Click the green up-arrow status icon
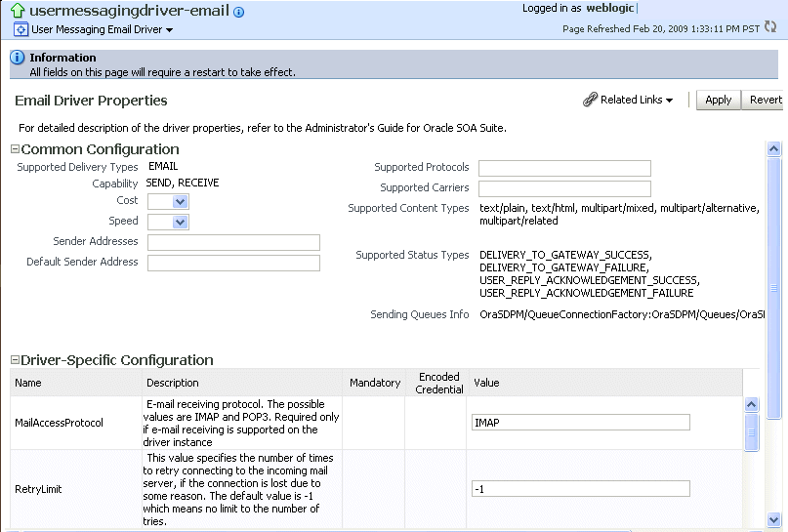788x532 pixels. click(18, 10)
